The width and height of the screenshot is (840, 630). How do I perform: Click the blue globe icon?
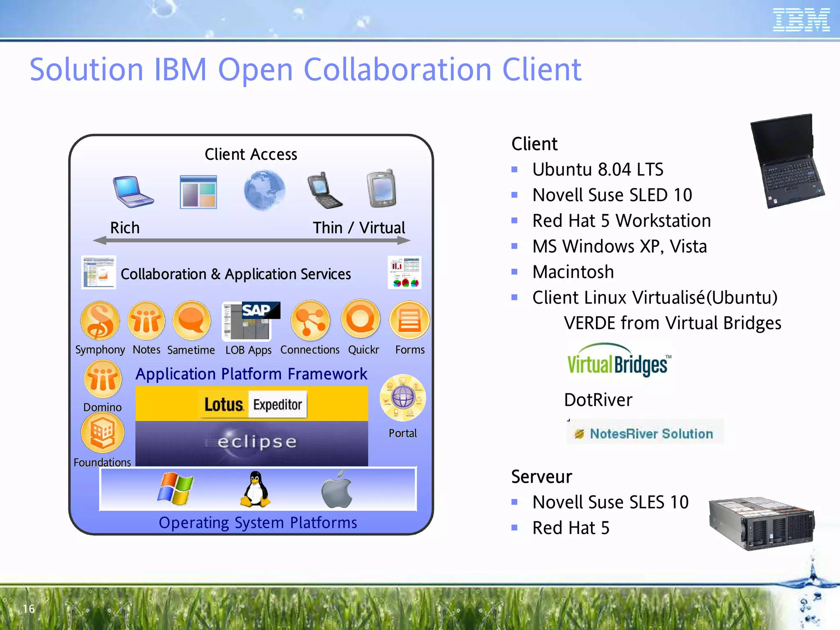(x=264, y=191)
